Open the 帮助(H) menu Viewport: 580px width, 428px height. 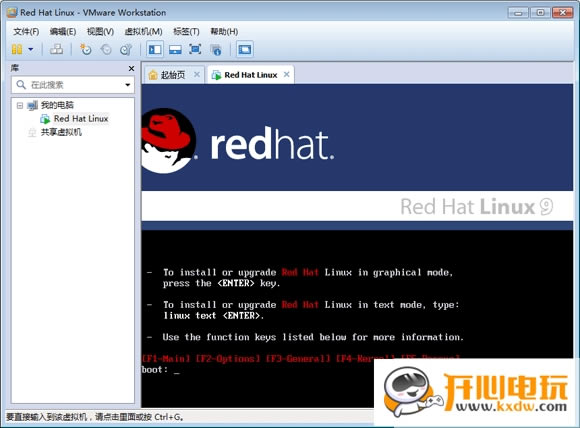224,31
